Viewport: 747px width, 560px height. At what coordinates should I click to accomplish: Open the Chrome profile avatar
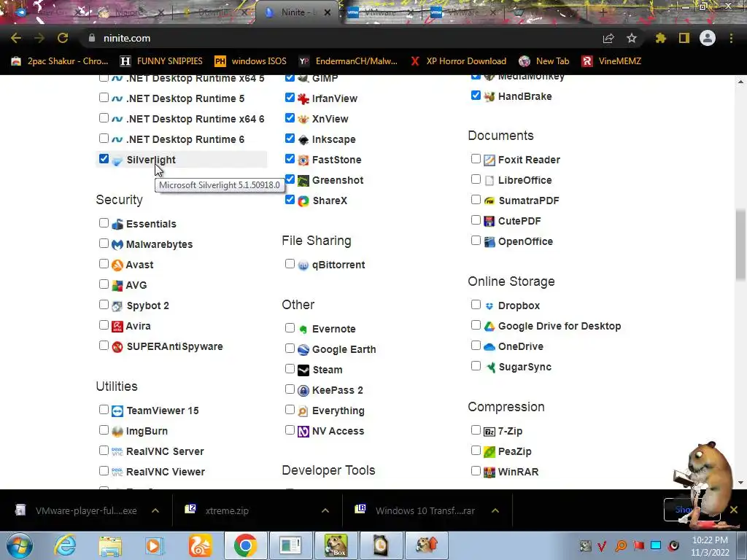(708, 38)
